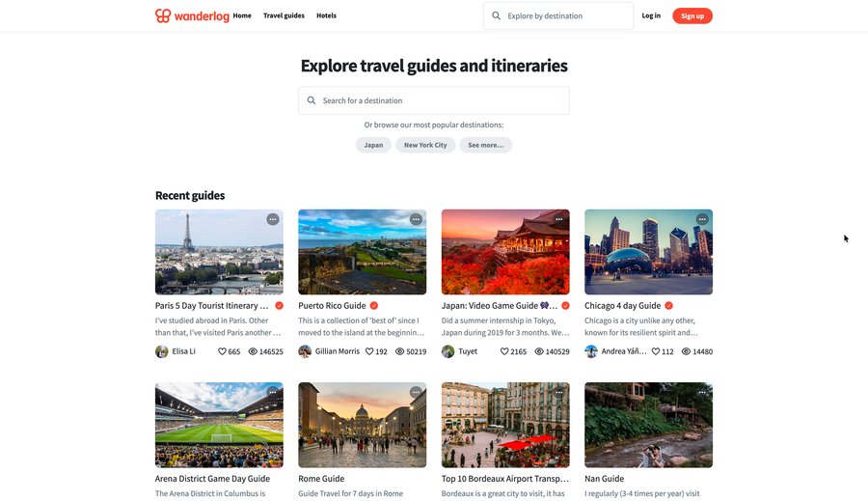Click Andrea's profile avatar on Chicago guide
Viewport: 868px width, 501px height.
[591, 351]
